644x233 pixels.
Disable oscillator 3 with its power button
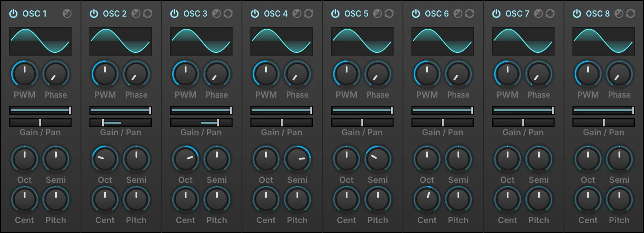tap(174, 14)
